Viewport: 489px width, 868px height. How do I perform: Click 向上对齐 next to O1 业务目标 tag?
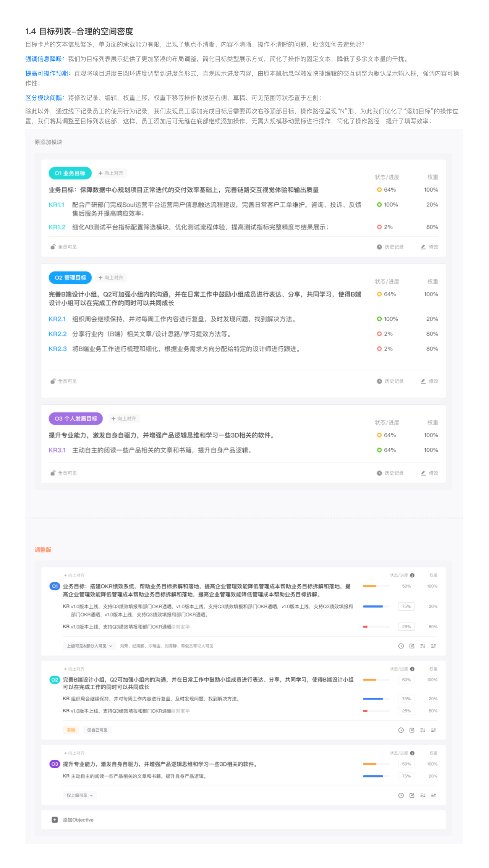click(x=111, y=173)
